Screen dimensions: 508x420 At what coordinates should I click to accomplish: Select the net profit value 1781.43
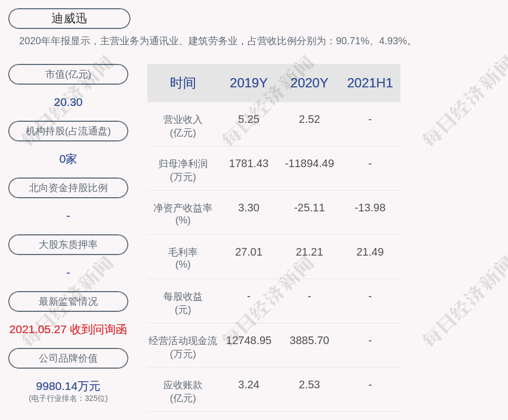[249, 163]
